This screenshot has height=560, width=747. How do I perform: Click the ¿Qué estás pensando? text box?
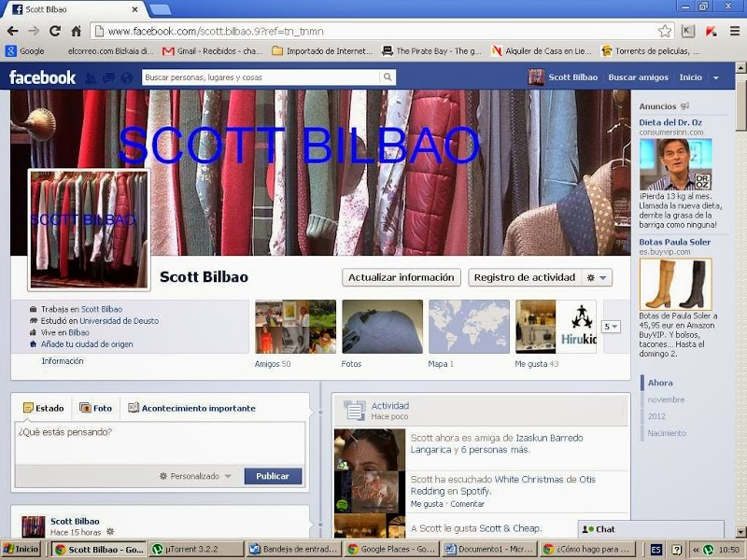tap(160, 443)
